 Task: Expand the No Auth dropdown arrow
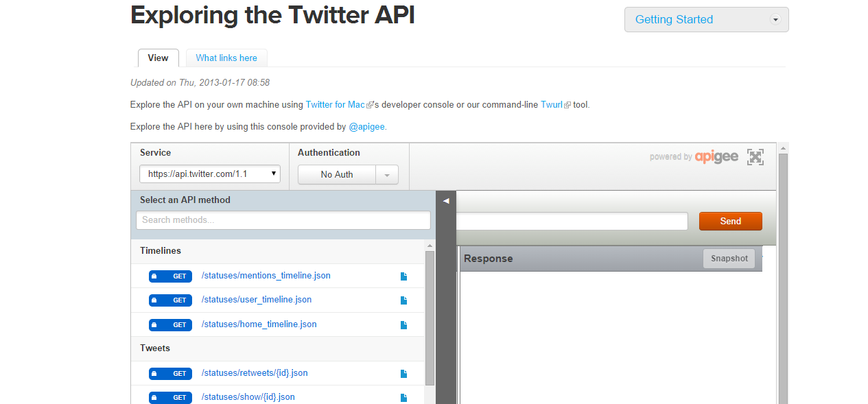pyautogui.click(x=387, y=175)
